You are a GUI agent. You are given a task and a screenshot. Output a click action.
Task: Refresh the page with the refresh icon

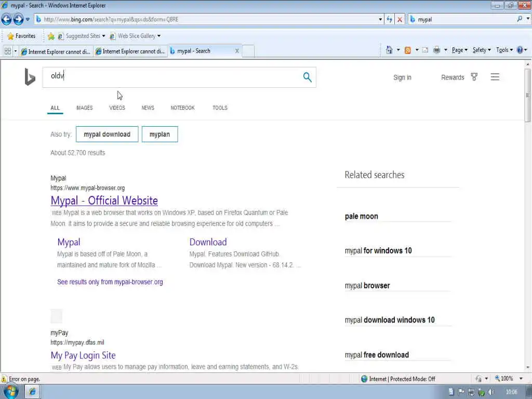389,19
